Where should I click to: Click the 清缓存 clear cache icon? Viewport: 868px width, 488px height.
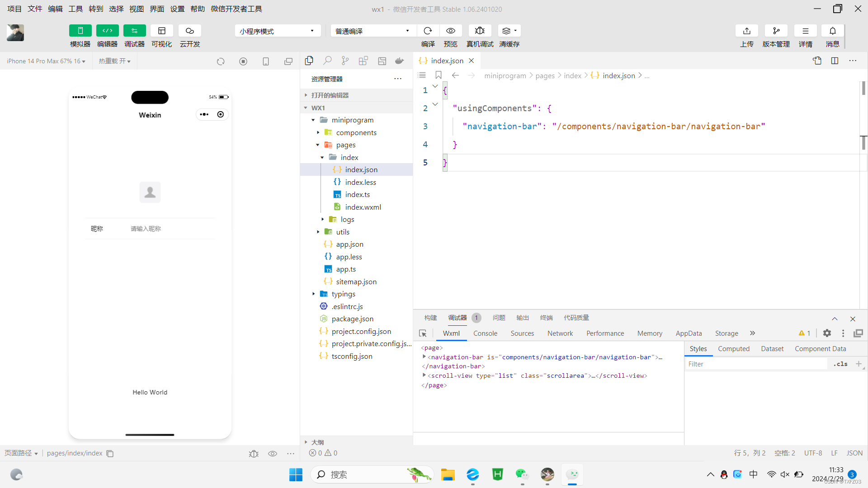click(509, 31)
